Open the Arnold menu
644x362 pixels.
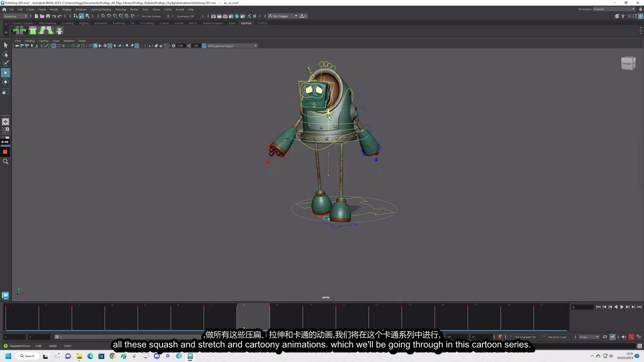(x=180, y=9)
